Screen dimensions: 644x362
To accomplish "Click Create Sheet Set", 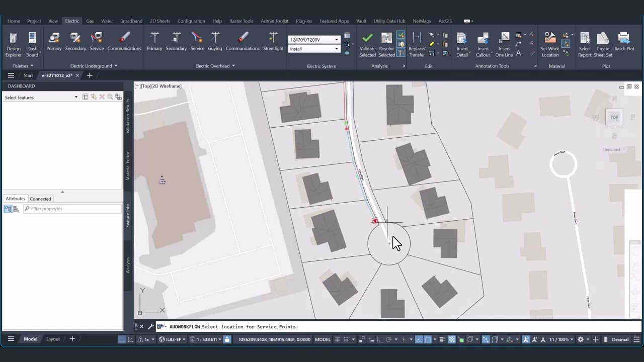I will coord(603,45).
